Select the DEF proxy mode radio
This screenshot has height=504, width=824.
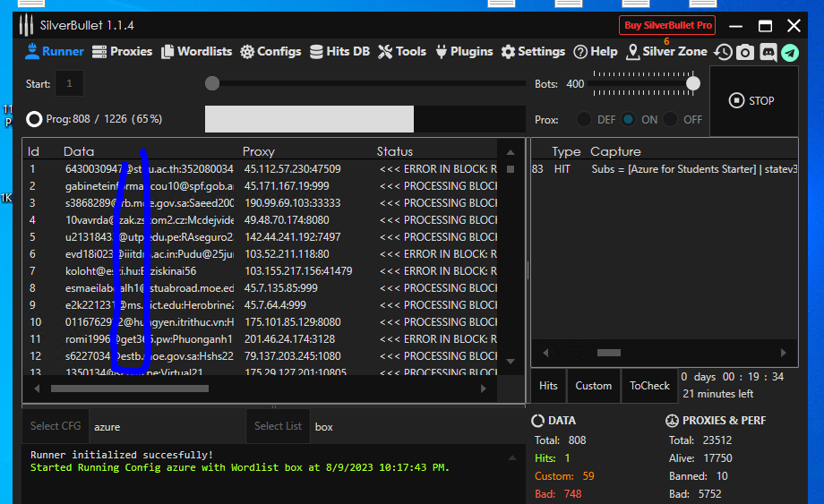583,119
